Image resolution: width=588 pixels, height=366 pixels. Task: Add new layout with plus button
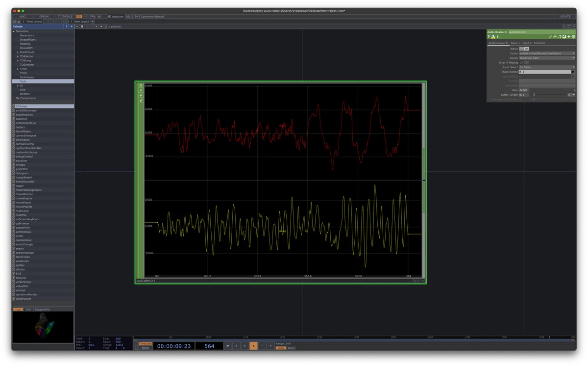(93, 22)
